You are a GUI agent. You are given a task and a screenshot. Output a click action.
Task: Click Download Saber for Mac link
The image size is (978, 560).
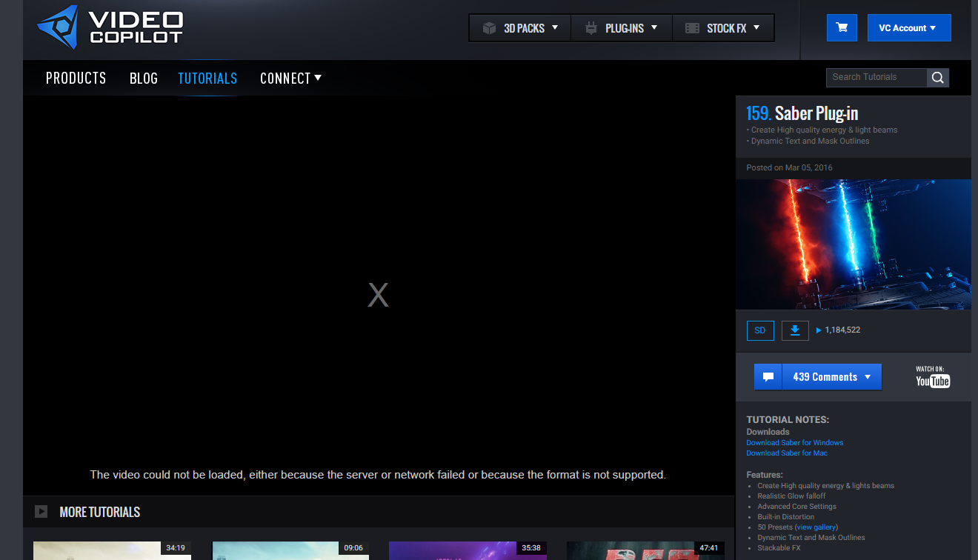pos(787,453)
